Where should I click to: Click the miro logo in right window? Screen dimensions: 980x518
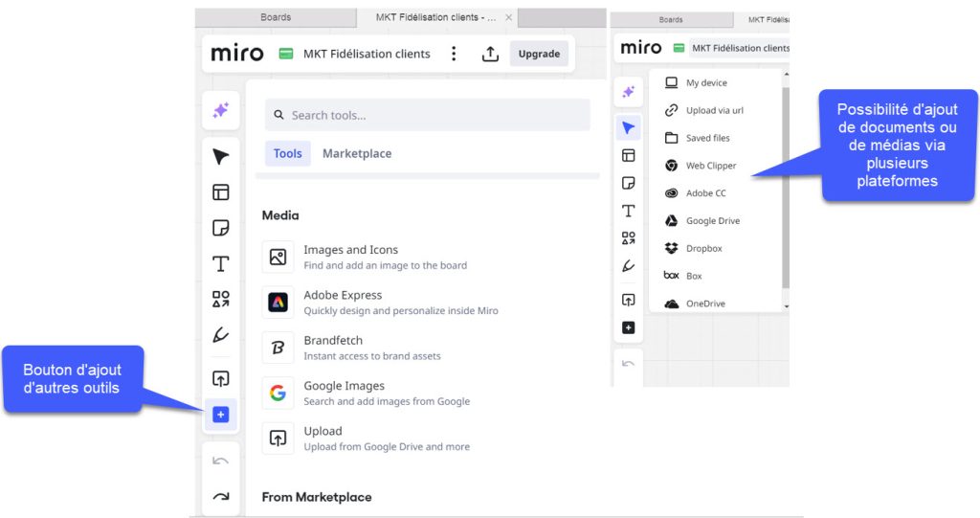640,48
